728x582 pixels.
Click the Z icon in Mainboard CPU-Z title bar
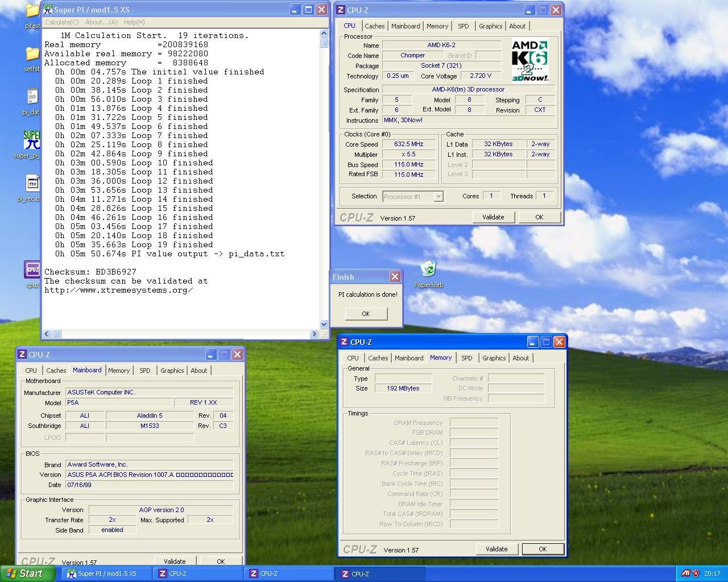[x=22, y=354]
